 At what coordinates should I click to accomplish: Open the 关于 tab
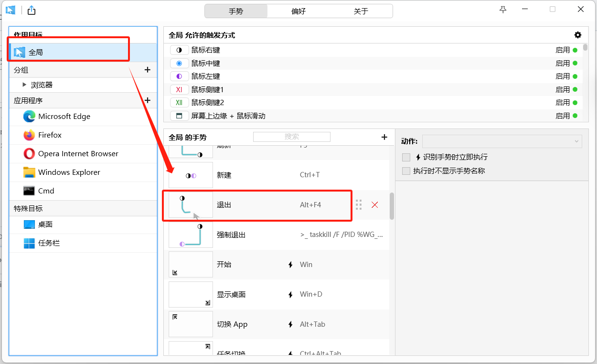(x=361, y=11)
